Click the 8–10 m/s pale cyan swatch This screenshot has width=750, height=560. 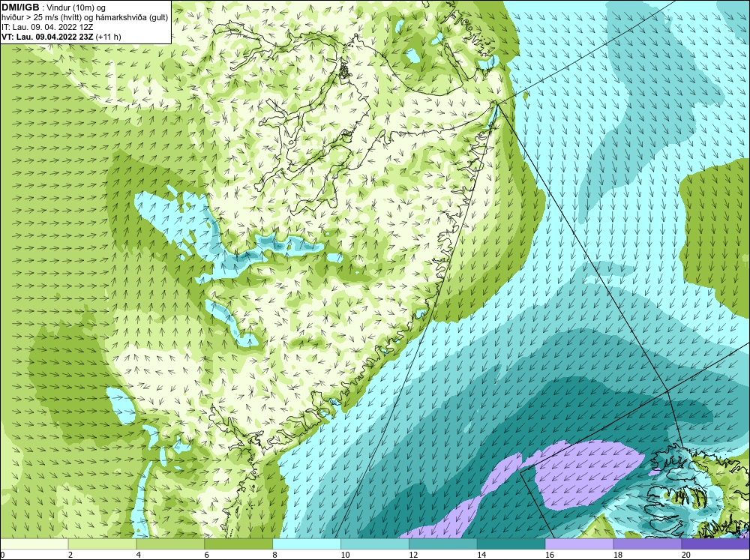point(307,544)
